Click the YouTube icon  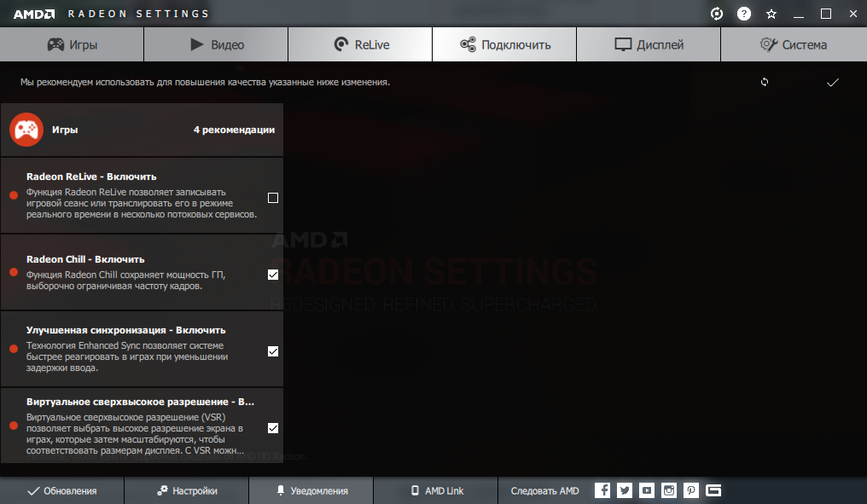tap(646, 490)
